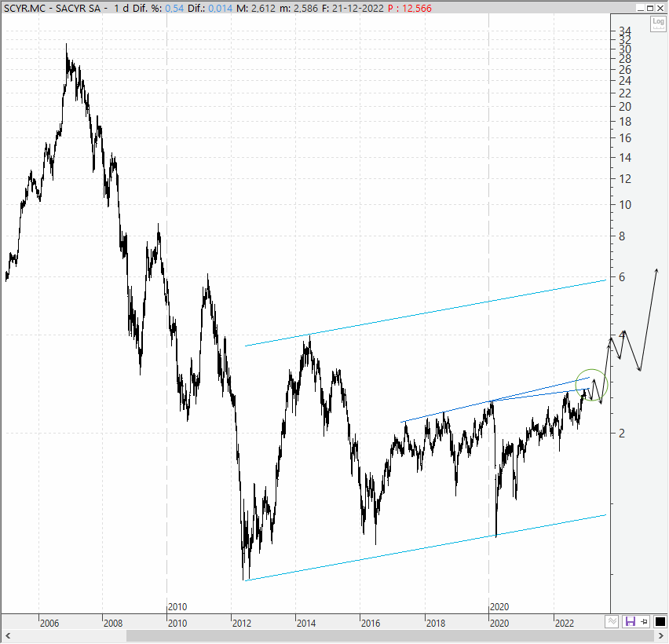Click the 1 d timeframe label
The width and height of the screenshot is (669, 644).
121,8
